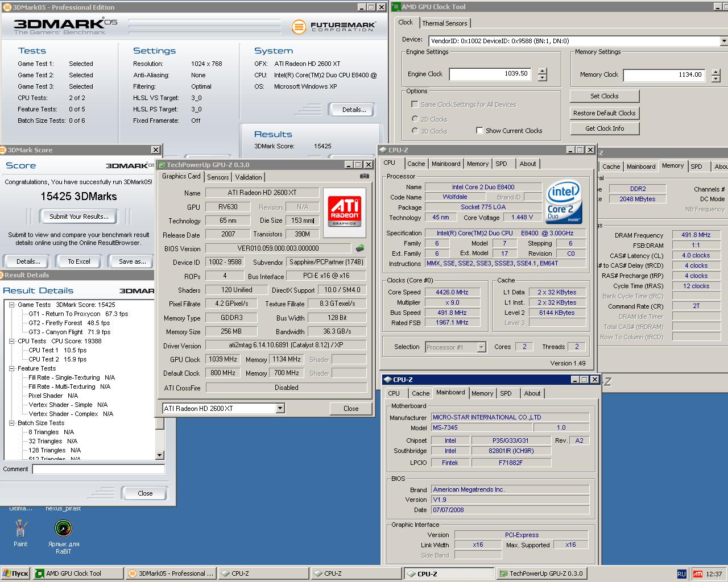This screenshot has height=582, width=728.
Task: Check Show Current Clocks option
Action: pos(479,131)
